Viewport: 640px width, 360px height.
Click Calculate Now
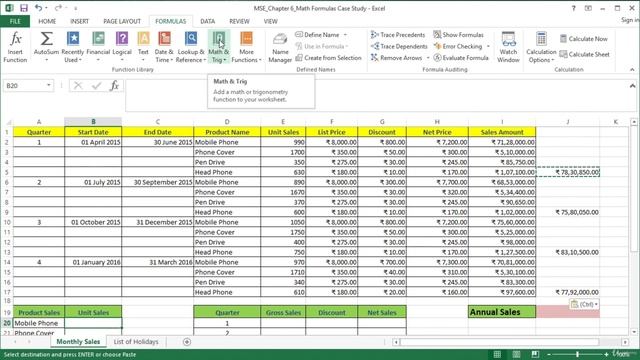(584, 39)
